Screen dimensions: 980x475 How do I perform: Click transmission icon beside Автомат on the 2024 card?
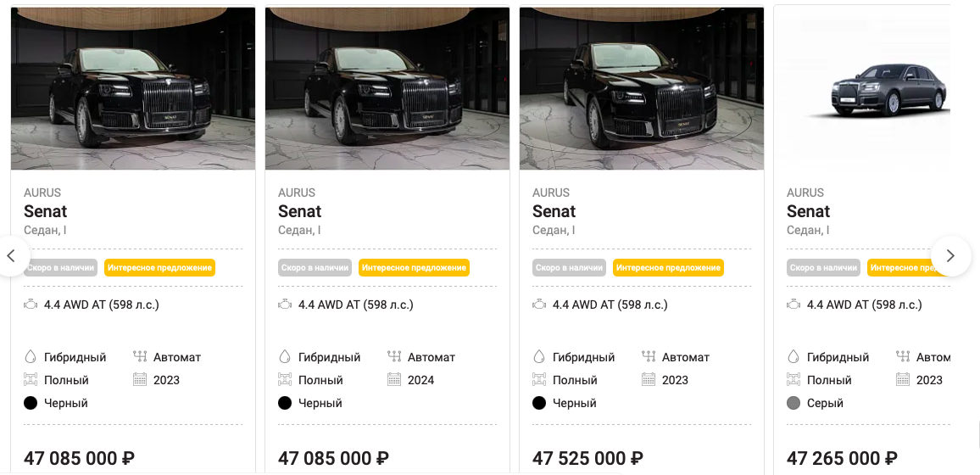click(x=394, y=357)
